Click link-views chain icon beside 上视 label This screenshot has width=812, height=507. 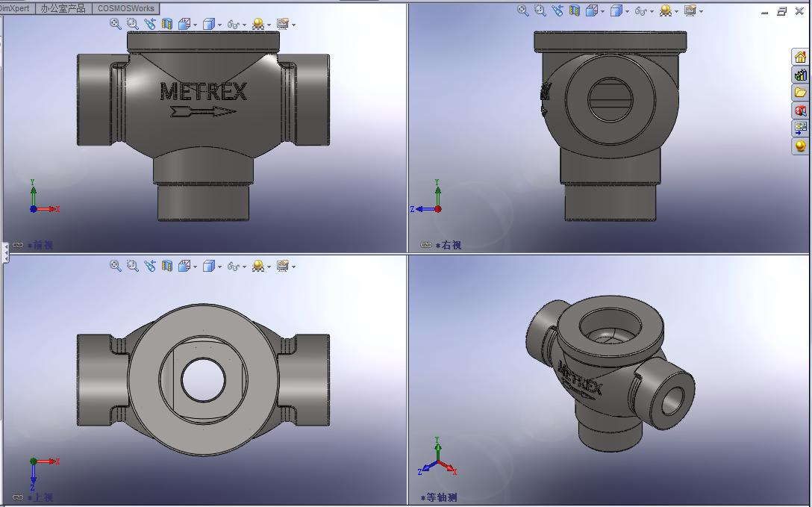18,497
